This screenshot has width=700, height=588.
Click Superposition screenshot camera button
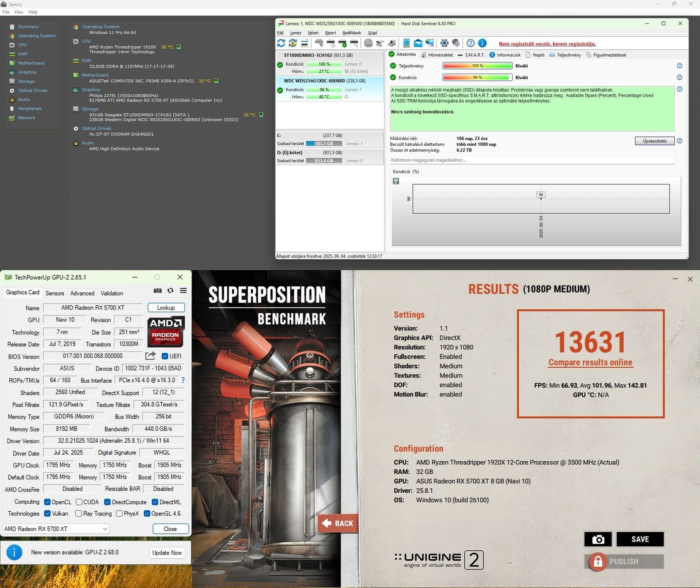pos(598,539)
